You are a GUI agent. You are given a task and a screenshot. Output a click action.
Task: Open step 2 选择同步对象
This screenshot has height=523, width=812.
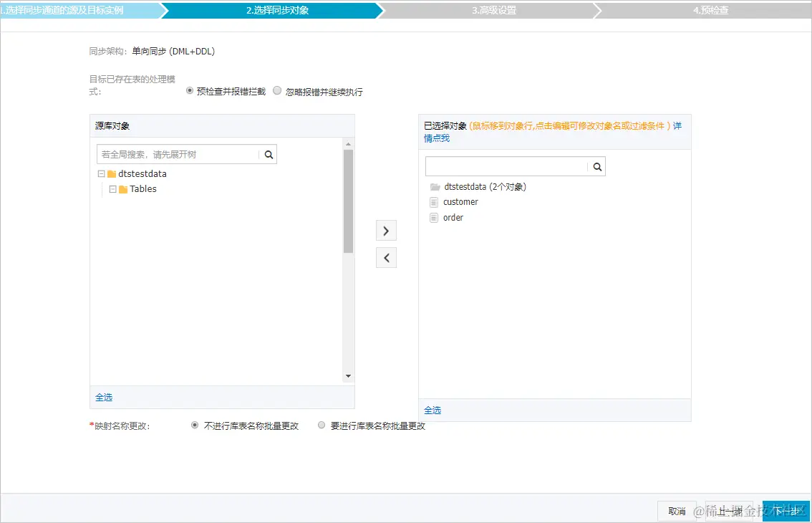(278, 10)
